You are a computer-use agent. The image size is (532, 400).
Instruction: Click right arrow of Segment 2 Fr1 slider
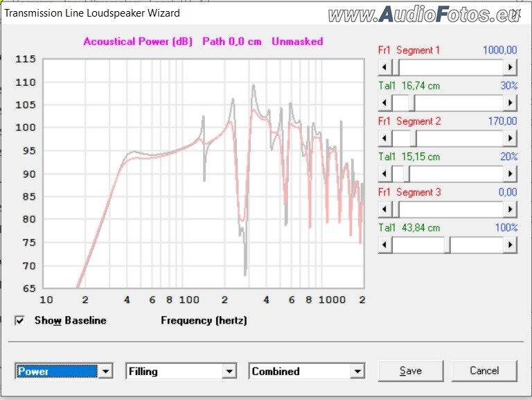(510, 138)
